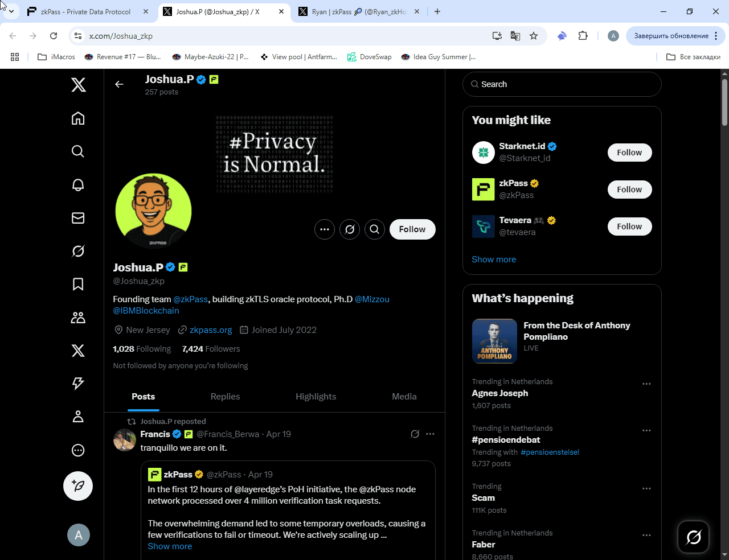
Task: Open Messages envelope icon
Action: coord(78,218)
